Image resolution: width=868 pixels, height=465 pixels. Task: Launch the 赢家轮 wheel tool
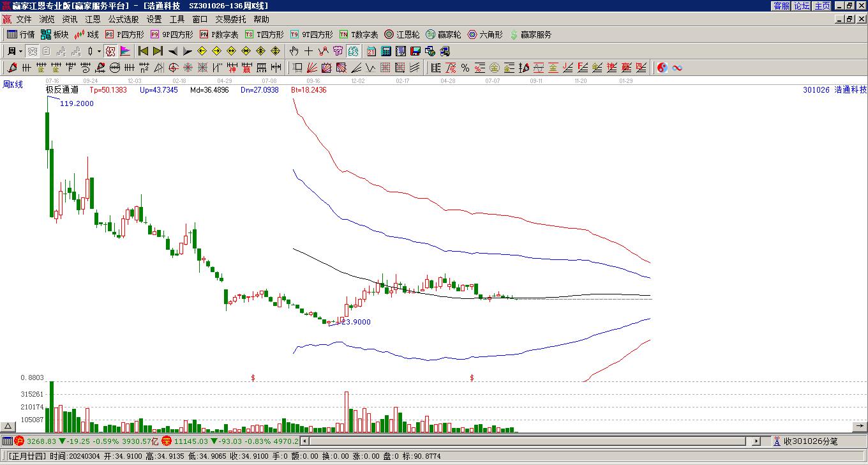444,34
